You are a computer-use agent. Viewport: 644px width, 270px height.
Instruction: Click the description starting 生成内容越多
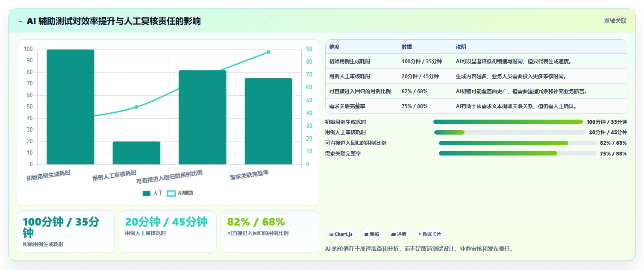click(x=511, y=76)
